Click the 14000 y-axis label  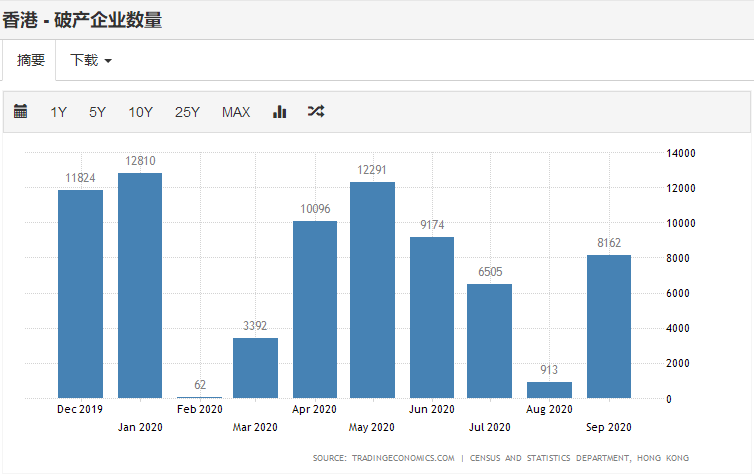coord(681,153)
